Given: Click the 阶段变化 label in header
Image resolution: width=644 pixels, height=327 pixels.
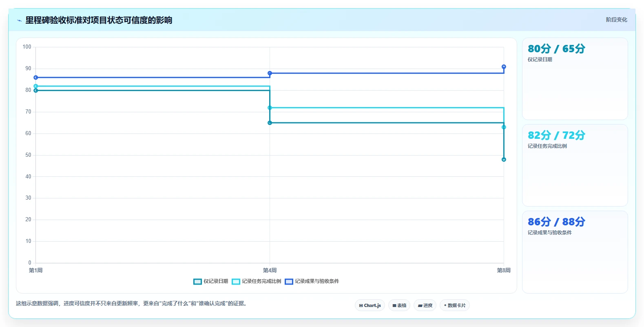Looking at the screenshot, I should pos(616,20).
